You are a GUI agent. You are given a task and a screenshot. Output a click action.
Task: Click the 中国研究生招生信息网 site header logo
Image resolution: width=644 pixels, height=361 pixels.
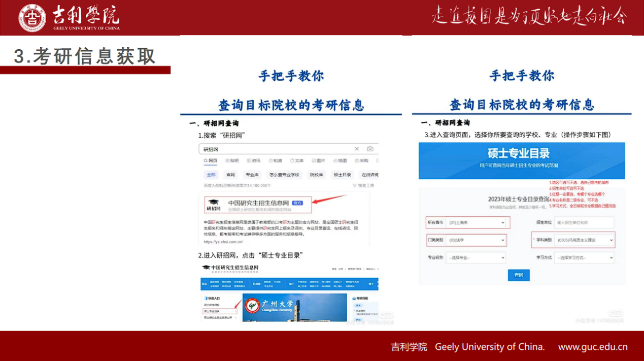coord(230,268)
